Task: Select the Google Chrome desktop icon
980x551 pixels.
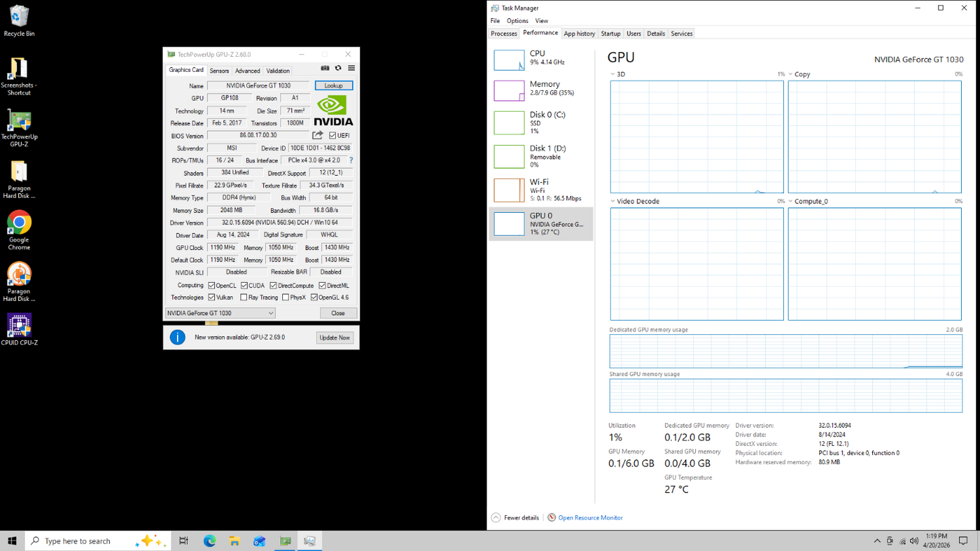Action: [x=19, y=230]
